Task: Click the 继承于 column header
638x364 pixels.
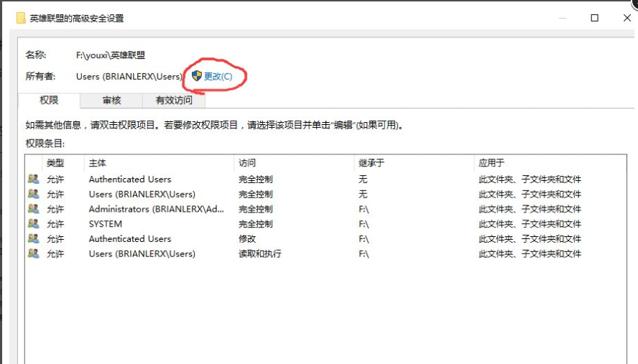Action: (x=371, y=163)
